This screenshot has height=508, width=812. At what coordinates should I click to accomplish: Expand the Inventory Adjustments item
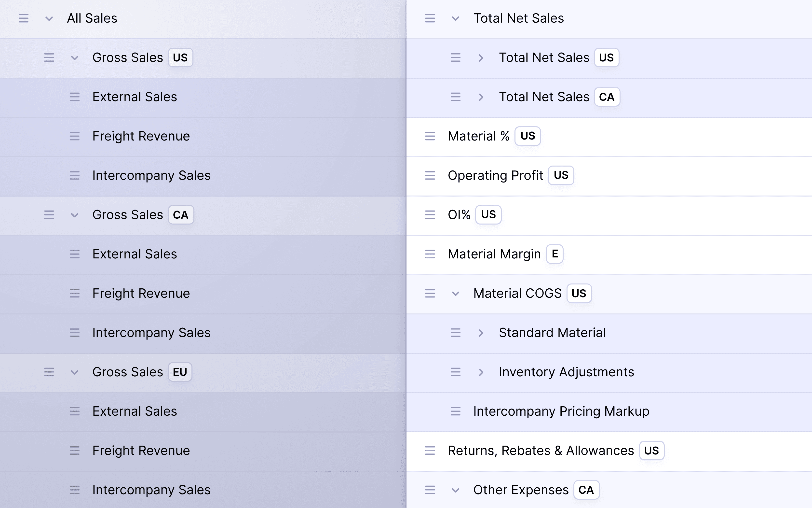click(x=481, y=372)
